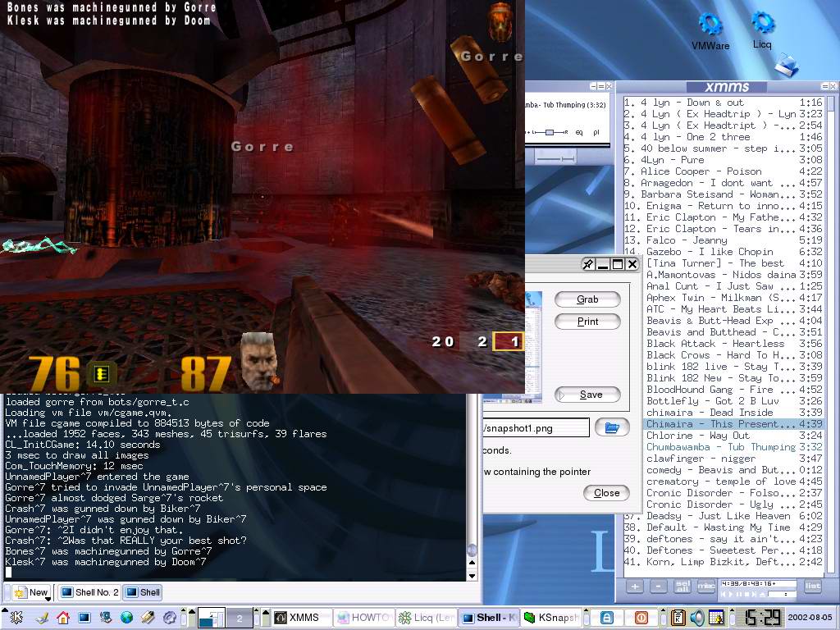Switch to the Licq window in the taskbar
This screenshot has width=840, height=630.
(427, 618)
